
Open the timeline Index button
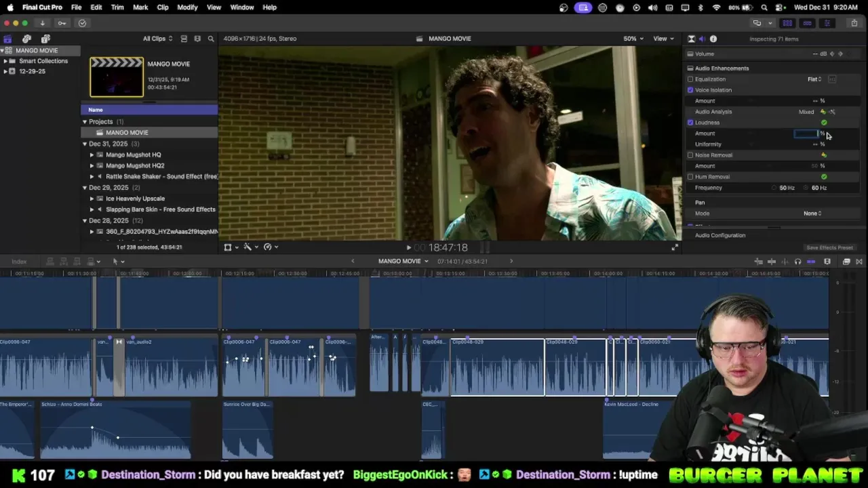tap(19, 262)
